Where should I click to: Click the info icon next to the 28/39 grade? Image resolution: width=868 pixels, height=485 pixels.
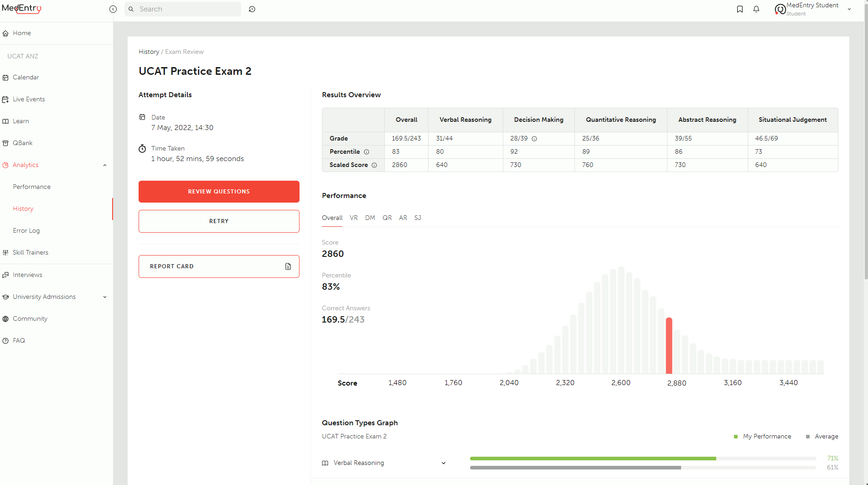pos(533,138)
